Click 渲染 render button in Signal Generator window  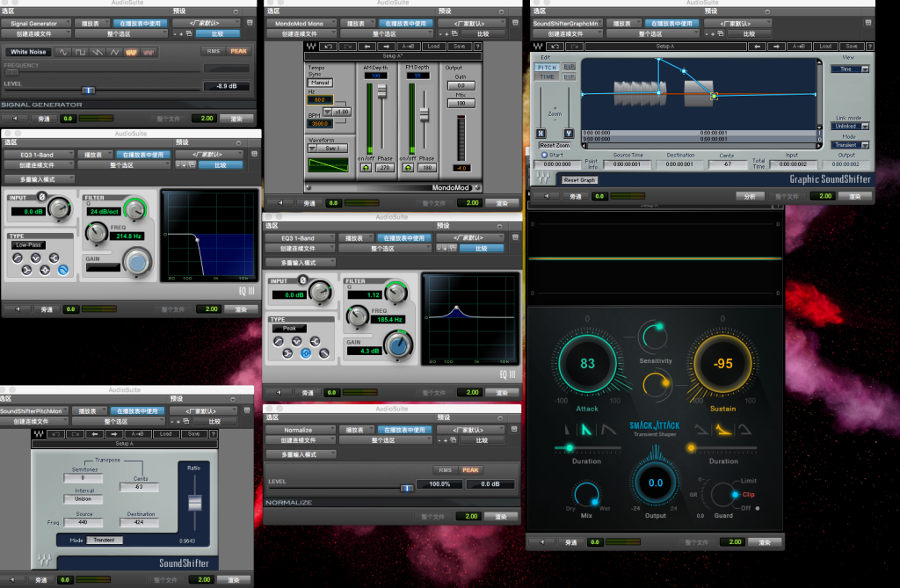point(236,119)
